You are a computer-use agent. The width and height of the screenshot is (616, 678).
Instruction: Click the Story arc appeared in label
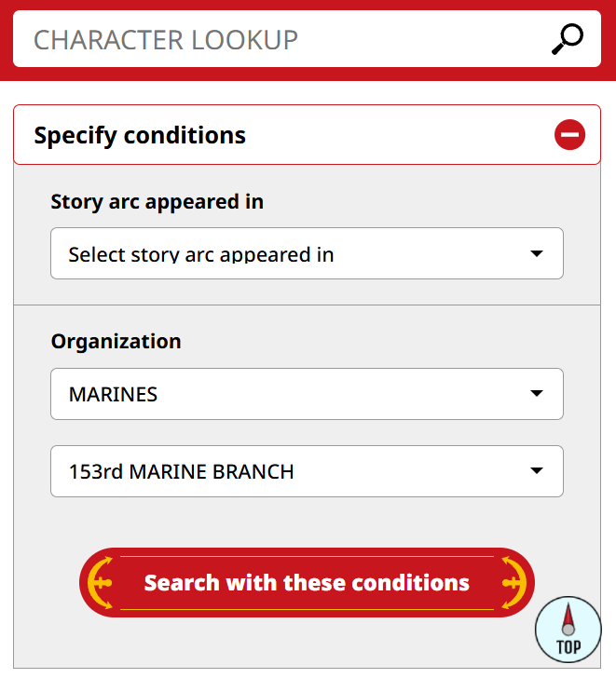(157, 201)
